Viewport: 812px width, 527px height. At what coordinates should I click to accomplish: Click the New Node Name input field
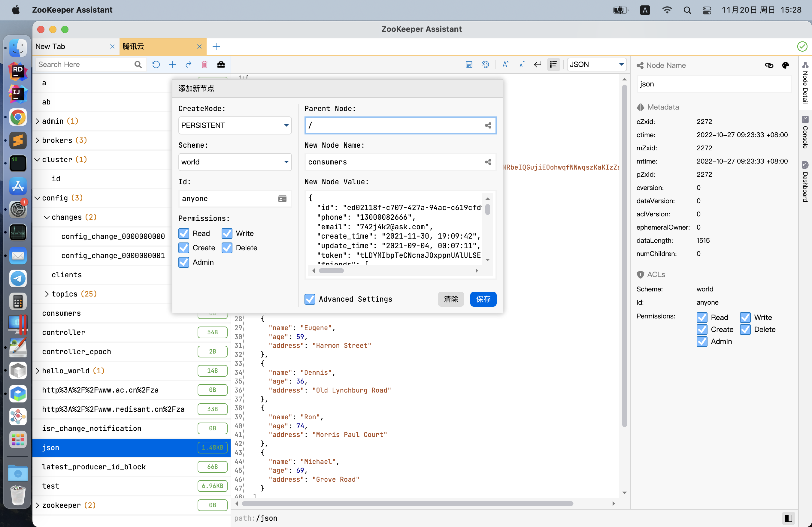pos(394,162)
